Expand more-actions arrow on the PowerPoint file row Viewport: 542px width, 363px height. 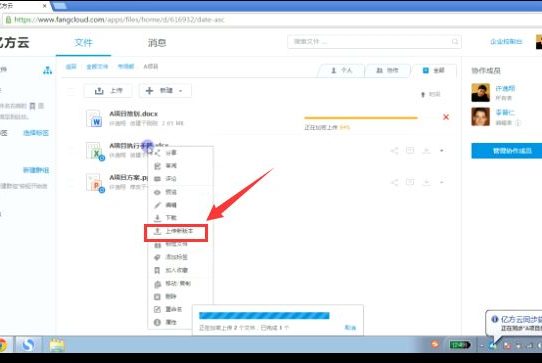(x=442, y=182)
